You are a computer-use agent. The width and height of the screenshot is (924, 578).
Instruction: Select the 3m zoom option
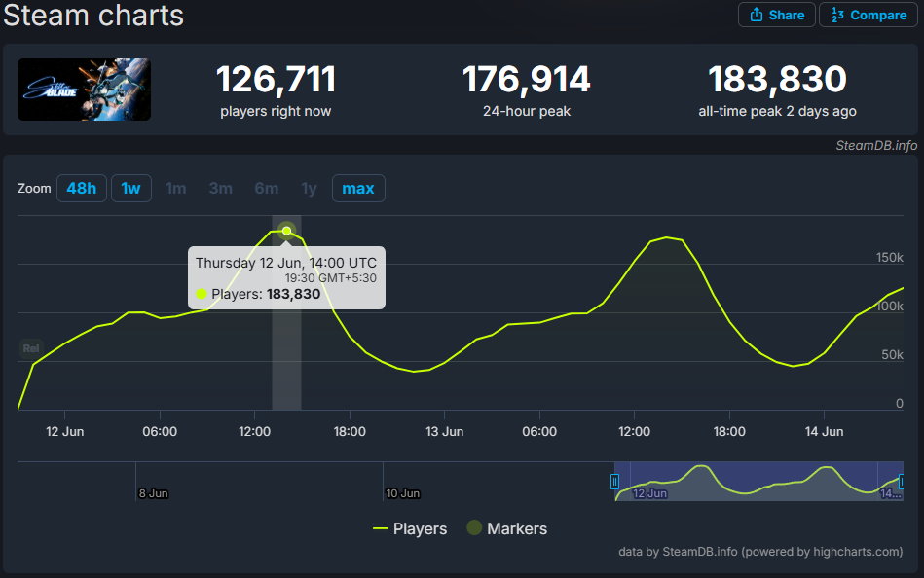(220, 189)
